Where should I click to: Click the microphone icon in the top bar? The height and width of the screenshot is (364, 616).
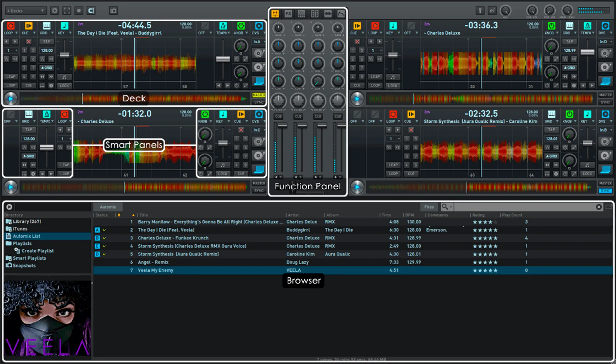pyautogui.click(x=480, y=11)
